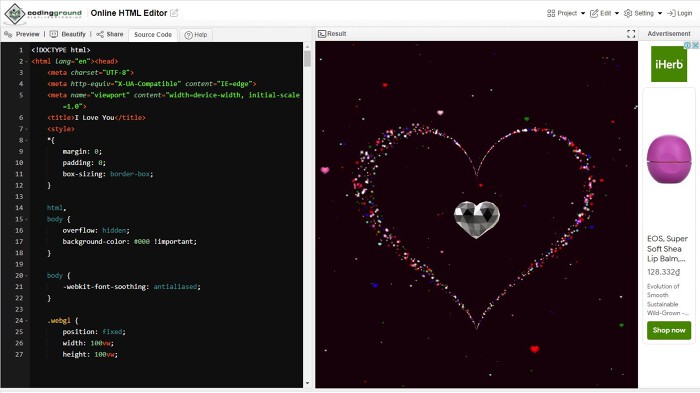Viewport: 700px width, 393px height.
Task: Share the current code
Action: (x=110, y=34)
